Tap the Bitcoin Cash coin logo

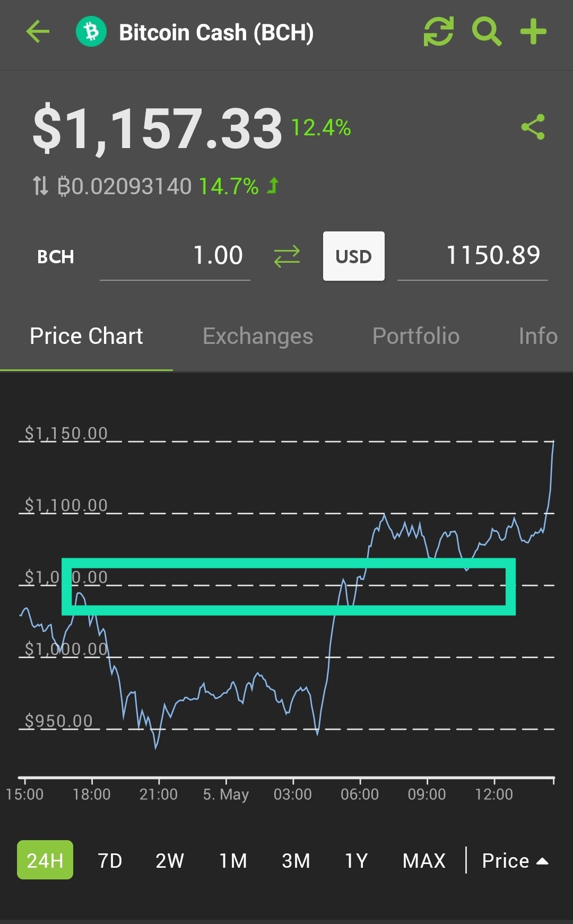91,32
